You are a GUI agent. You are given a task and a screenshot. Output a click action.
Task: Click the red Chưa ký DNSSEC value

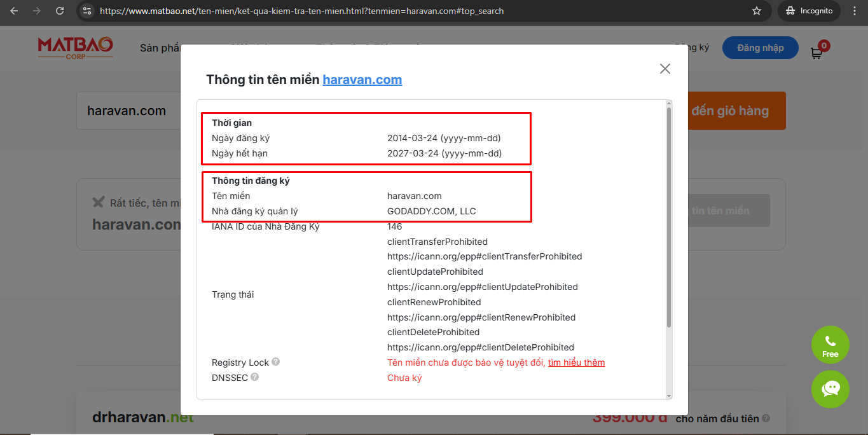point(404,378)
